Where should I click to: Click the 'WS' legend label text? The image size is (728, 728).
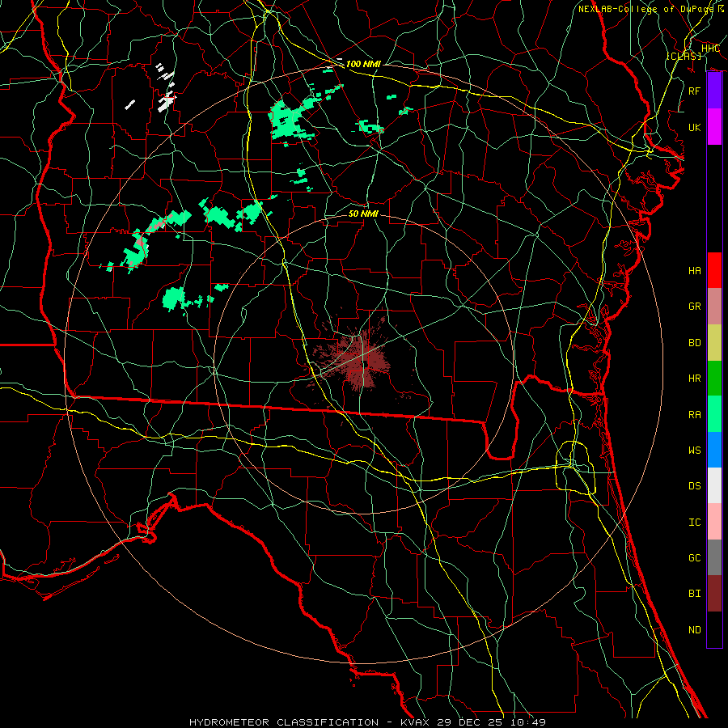694,451
